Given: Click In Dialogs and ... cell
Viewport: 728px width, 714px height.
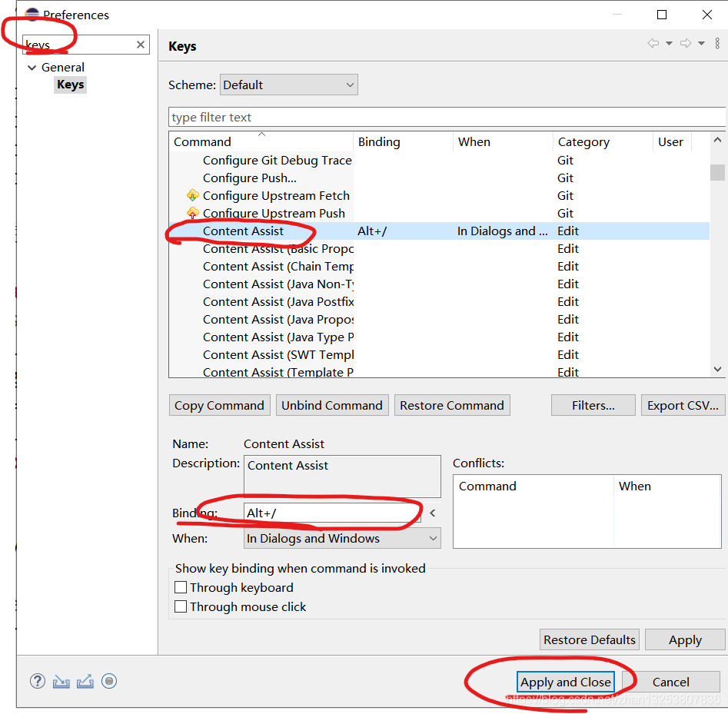Looking at the screenshot, I should 502,231.
